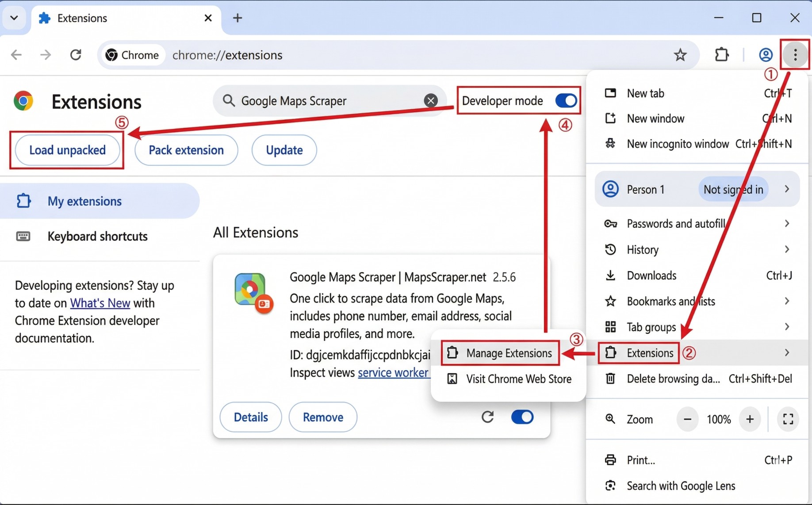812x505 pixels.
Task: Increase zoom with the plus button
Action: 750,419
